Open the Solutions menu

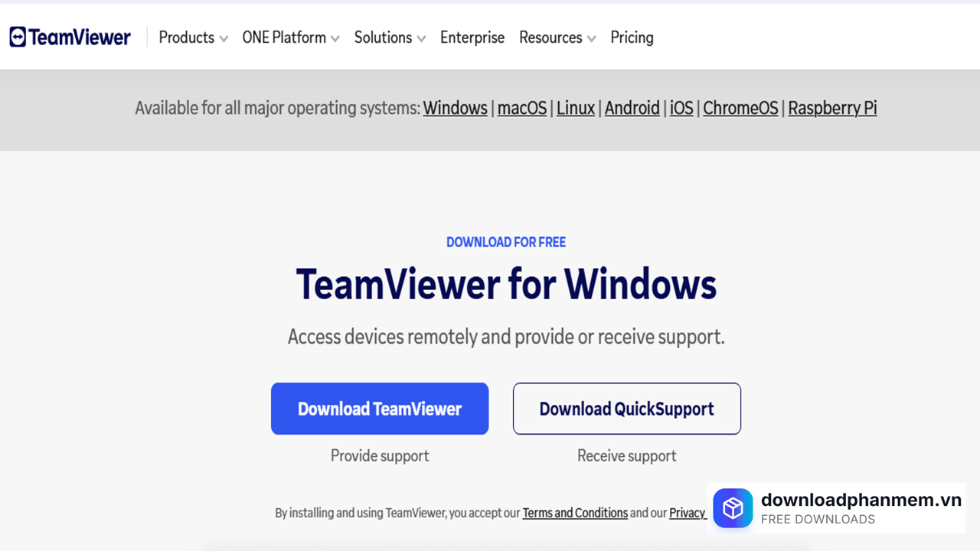click(383, 37)
